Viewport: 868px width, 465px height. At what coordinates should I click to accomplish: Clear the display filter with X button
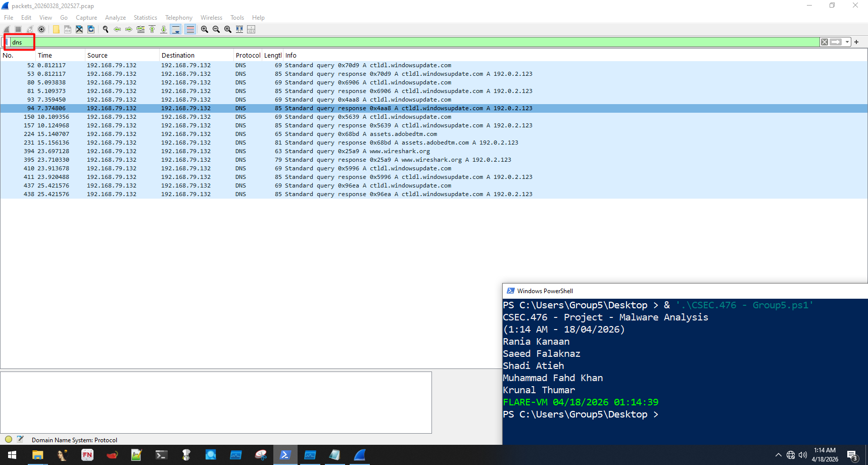[x=825, y=42]
